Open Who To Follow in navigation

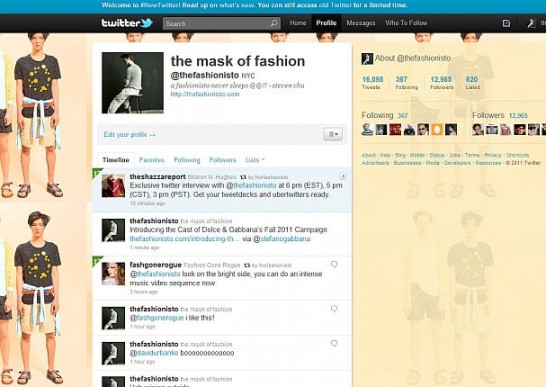[406, 23]
